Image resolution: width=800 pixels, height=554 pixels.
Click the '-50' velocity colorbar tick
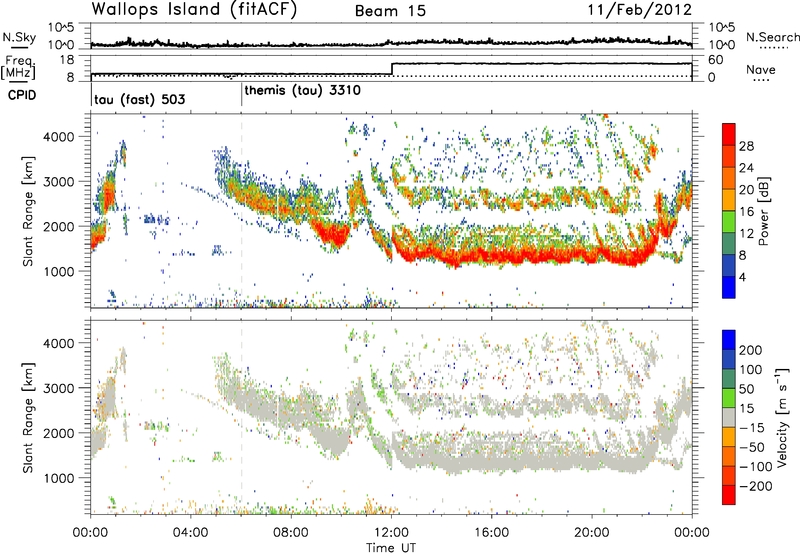[752, 447]
